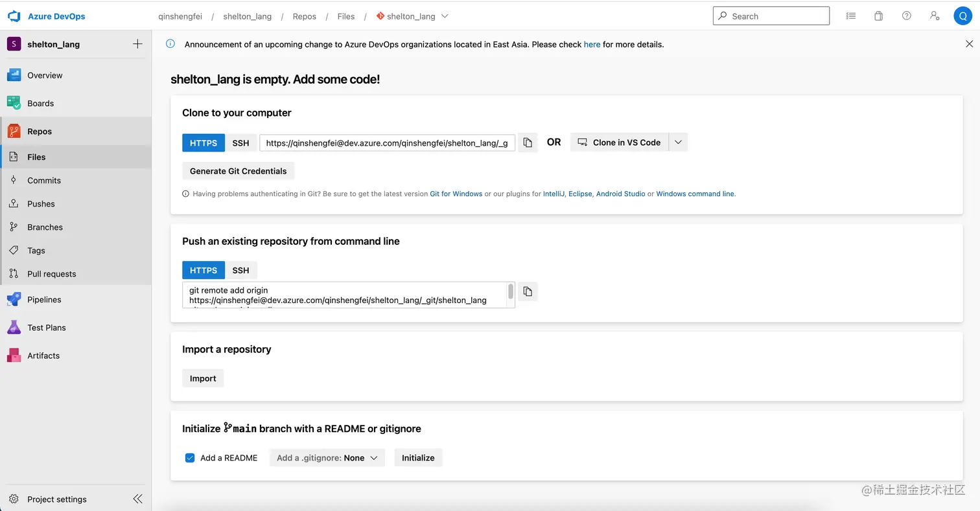
Task: Open the Android Studio plugin link
Action: point(620,194)
